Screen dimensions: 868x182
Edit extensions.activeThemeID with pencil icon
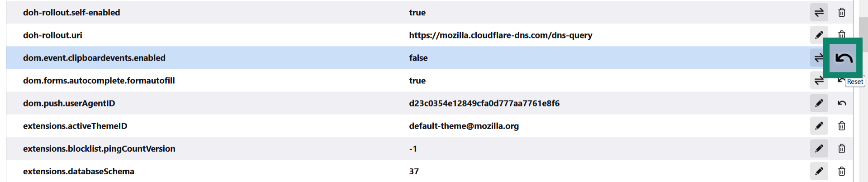click(819, 126)
